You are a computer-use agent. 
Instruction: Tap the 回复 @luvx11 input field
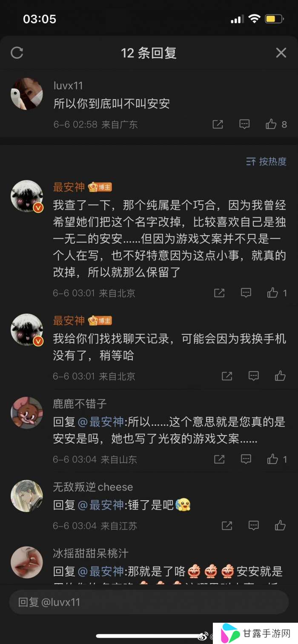pyautogui.click(x=149, y=602)
